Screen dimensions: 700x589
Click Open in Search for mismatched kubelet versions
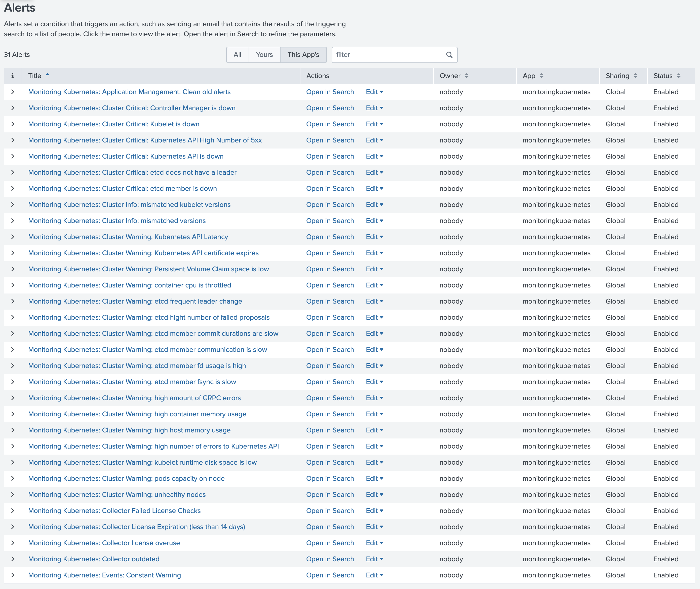tap(330, 205)
